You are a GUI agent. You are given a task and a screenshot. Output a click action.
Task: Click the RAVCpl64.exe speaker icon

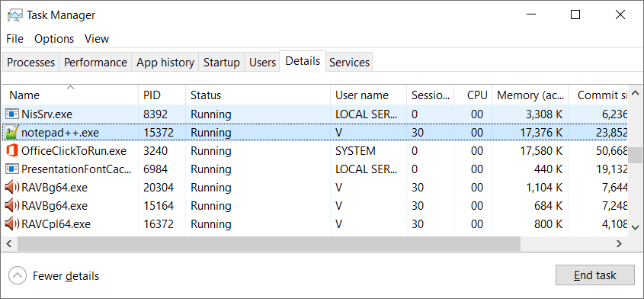pyautogui.click(x=12, y=223)
